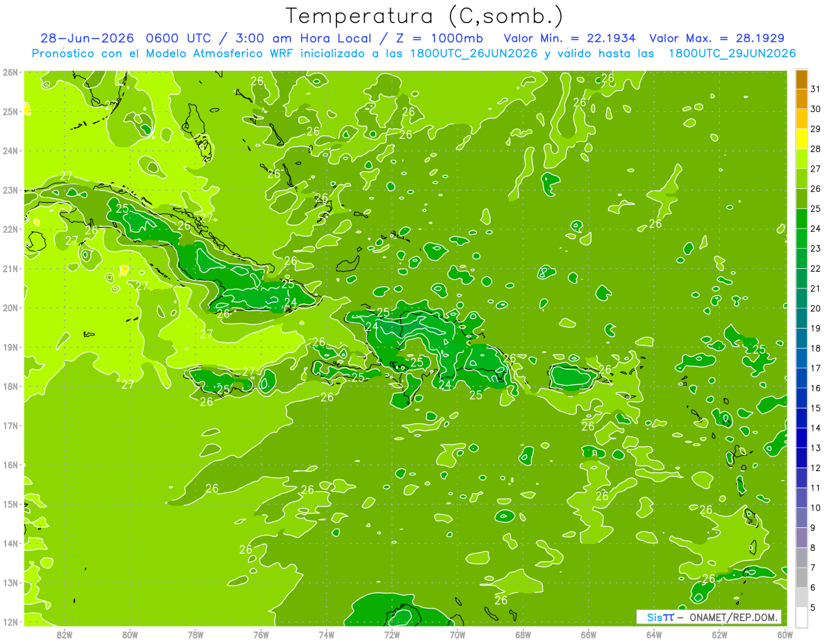The height and width of the screenshot is (644, 834).
Task: Click the value 5 on the color scale
Action: pyautogui.click(x=815, y=608)
